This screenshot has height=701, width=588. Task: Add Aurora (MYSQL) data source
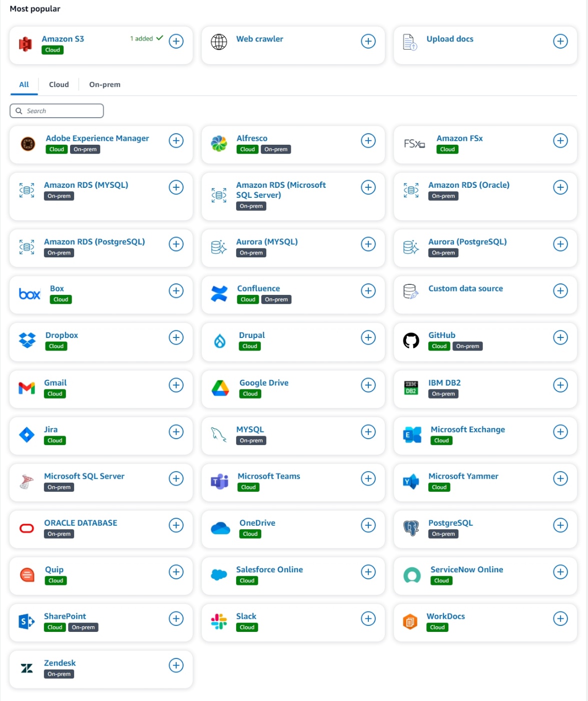pyautogui.click(x=368, y=244)
